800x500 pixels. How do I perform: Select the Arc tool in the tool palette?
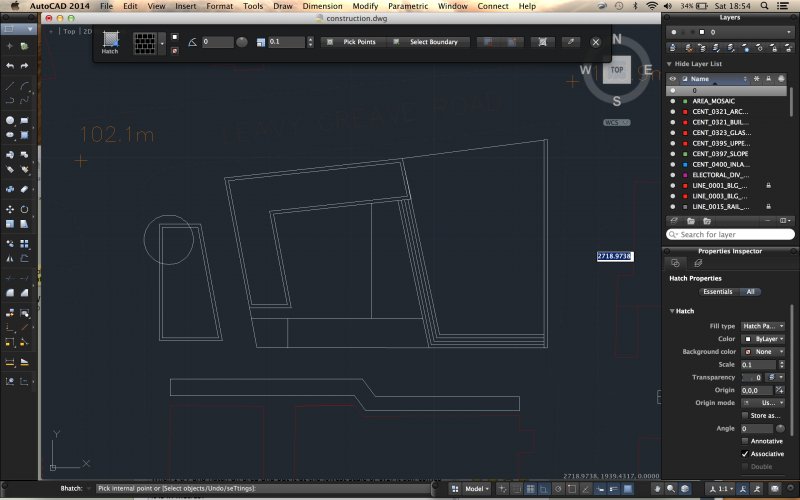(x=24, y=86)
